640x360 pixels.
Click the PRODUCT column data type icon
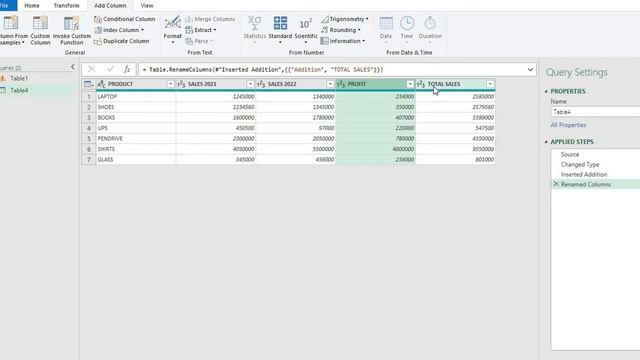pos(101,84)
